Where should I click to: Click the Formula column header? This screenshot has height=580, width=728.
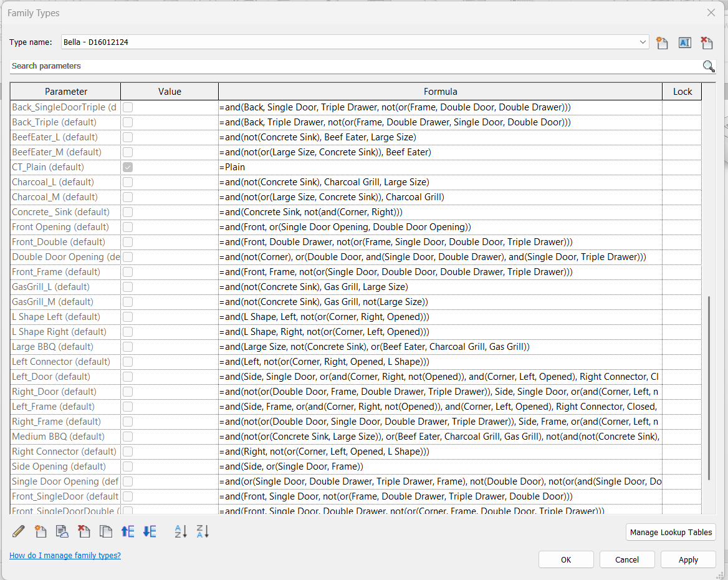tap(440, 92)
